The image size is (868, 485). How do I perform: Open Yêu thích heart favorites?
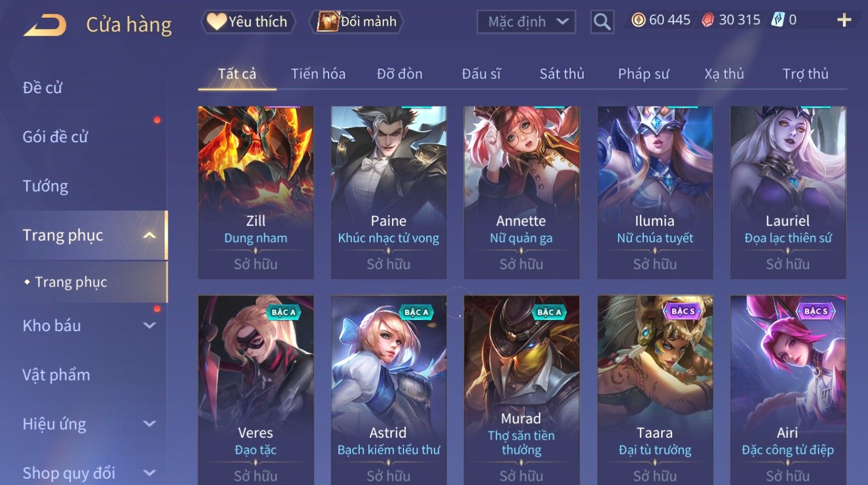[248, 22]
